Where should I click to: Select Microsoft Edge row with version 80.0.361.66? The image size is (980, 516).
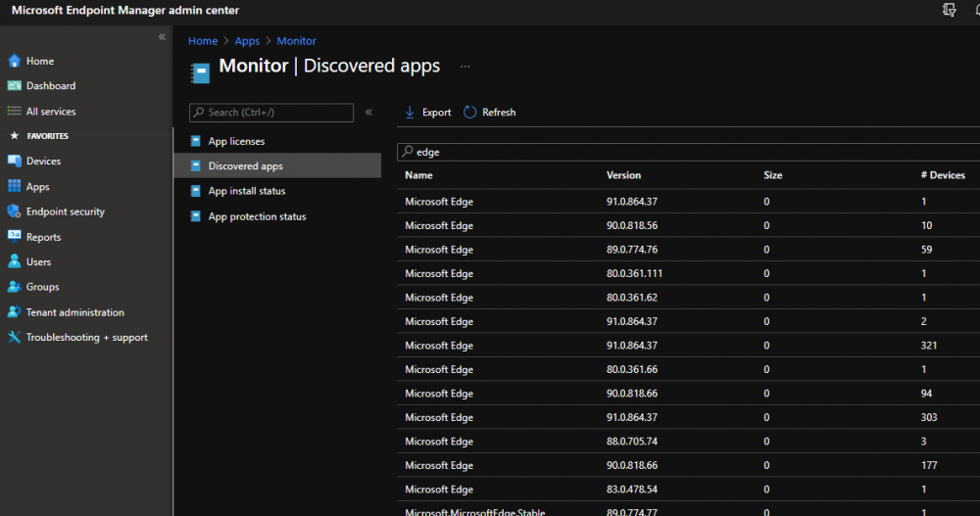click(688, 369)
